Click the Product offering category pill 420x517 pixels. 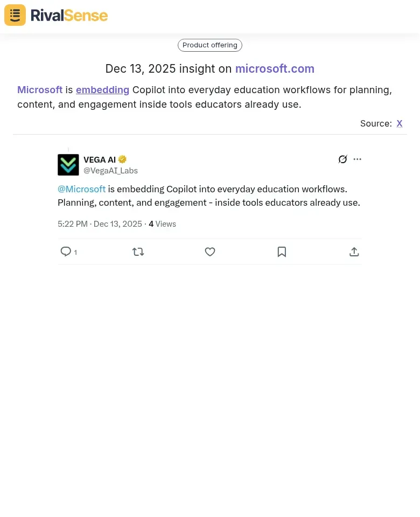point(209,45)
